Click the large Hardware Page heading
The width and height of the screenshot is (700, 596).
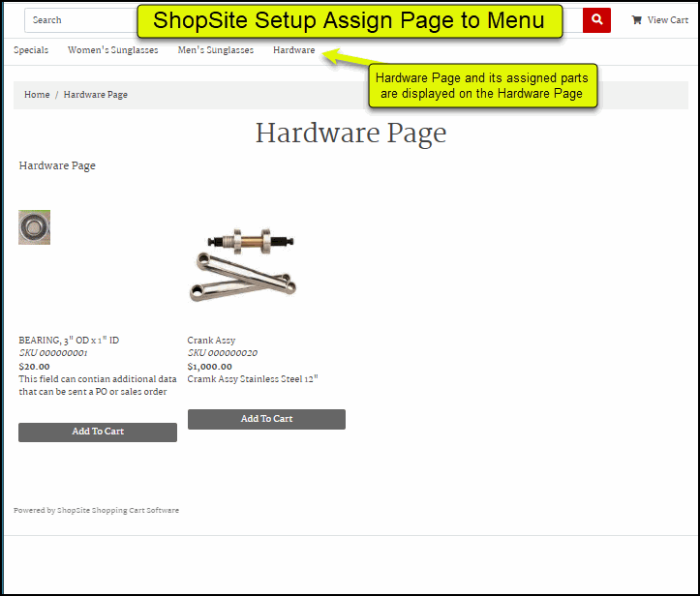tap(350, 134)
